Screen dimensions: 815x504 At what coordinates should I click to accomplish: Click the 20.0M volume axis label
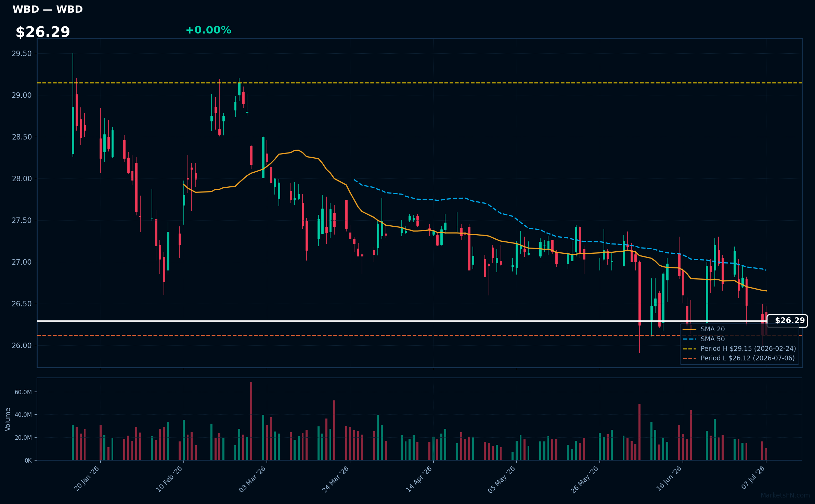23,438
